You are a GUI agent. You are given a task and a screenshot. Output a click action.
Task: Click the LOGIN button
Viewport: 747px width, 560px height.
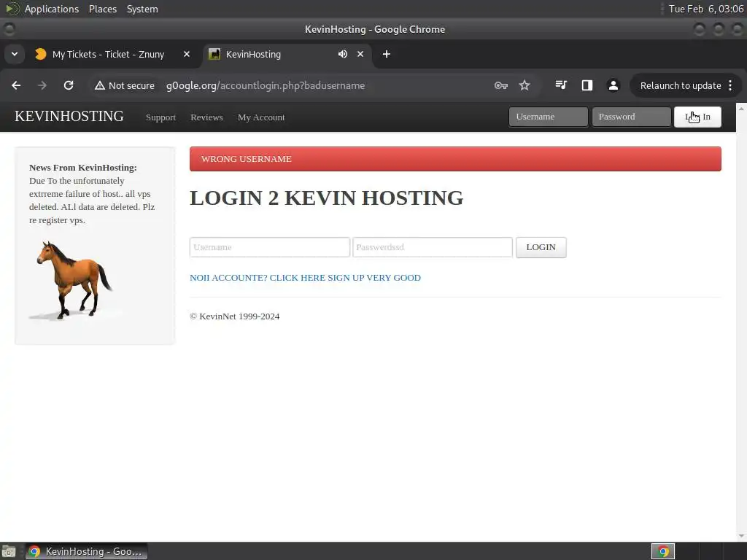coord(541,247)
